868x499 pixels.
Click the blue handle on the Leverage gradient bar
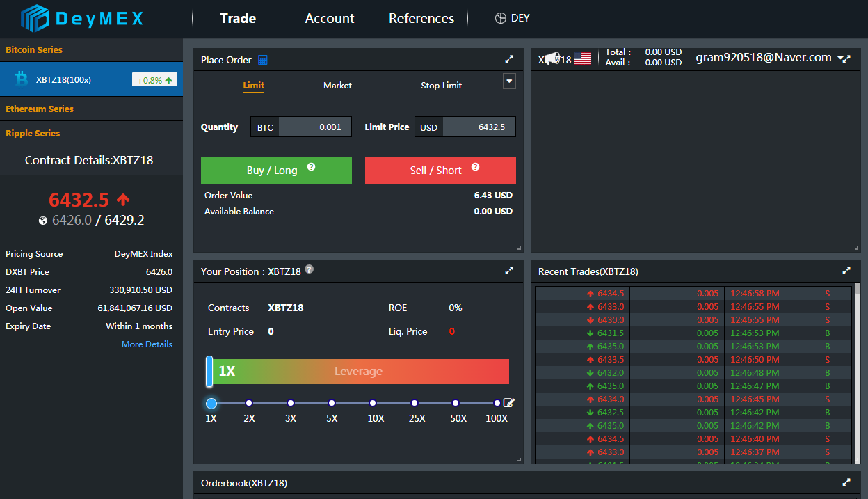click(x=209, y=371)
